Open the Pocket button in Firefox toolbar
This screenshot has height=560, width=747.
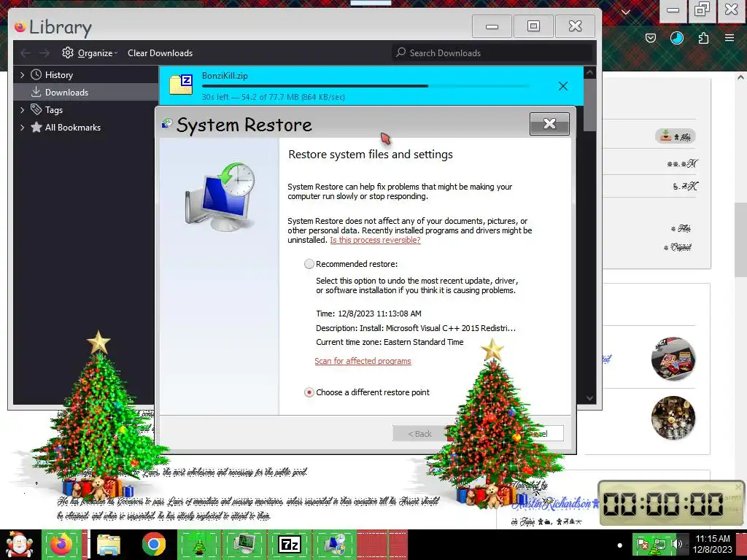(650, 38)
